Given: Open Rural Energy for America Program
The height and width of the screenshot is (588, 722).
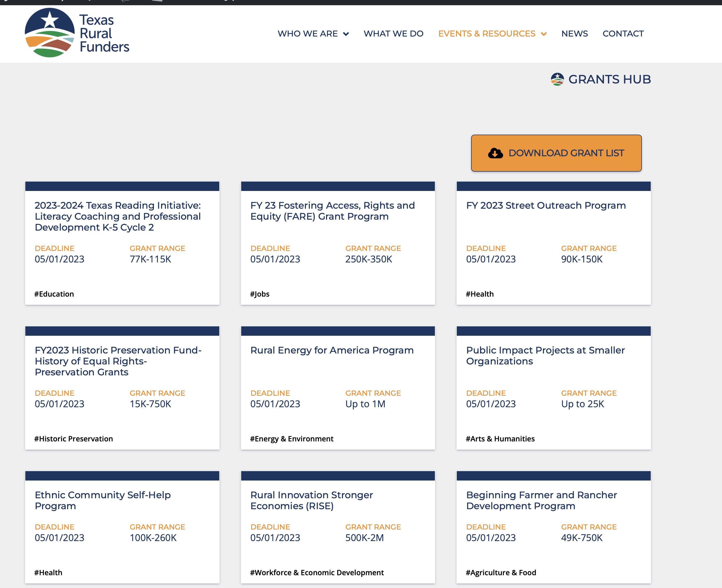Looking at the screenshot, I should coord(332,350).
